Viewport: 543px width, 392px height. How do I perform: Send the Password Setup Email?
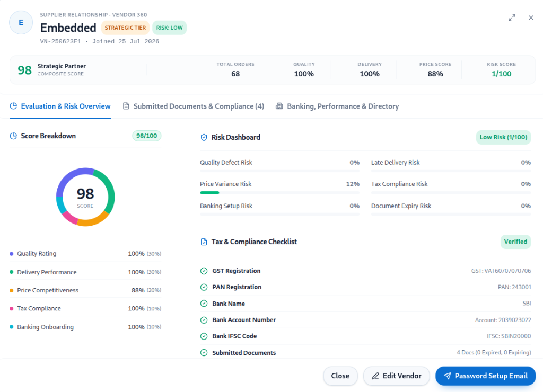486,376
